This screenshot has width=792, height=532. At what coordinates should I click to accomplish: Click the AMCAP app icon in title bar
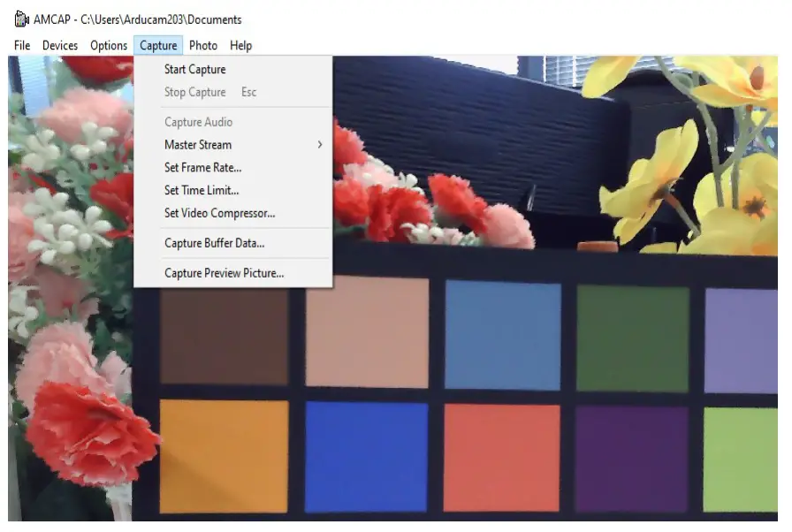tap(21, 19)
